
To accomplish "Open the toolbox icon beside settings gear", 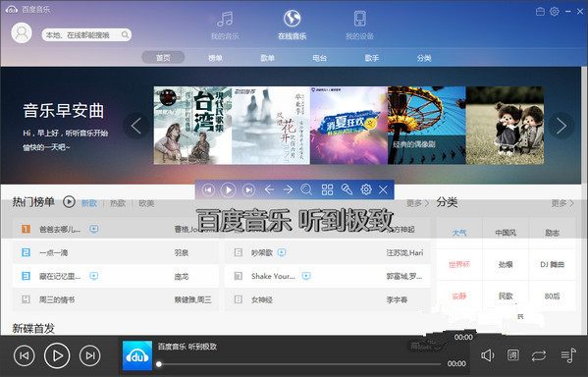I will 540,12.
